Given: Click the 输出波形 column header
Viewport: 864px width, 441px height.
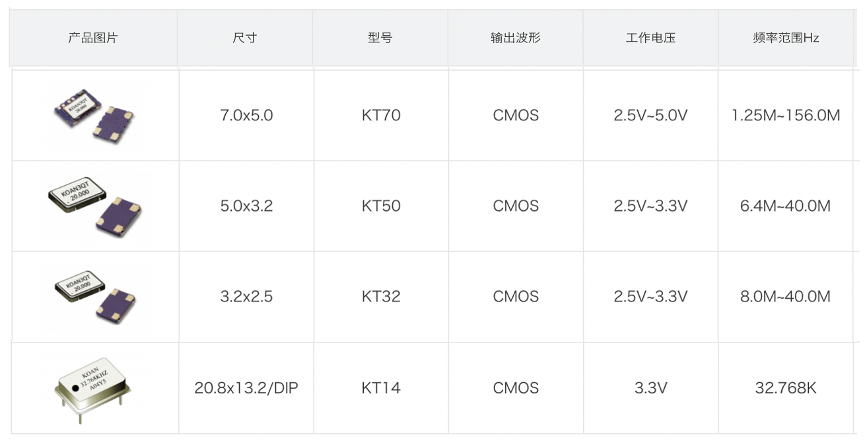Looking at the screenshot, I should point(515,38).
